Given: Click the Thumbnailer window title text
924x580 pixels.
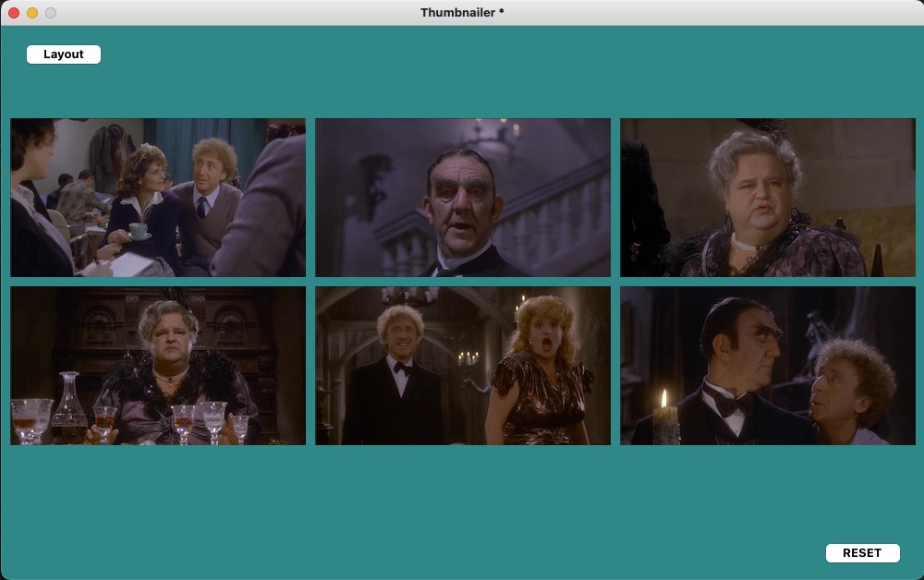Looking at the screenshot, I should coord(462,12).
